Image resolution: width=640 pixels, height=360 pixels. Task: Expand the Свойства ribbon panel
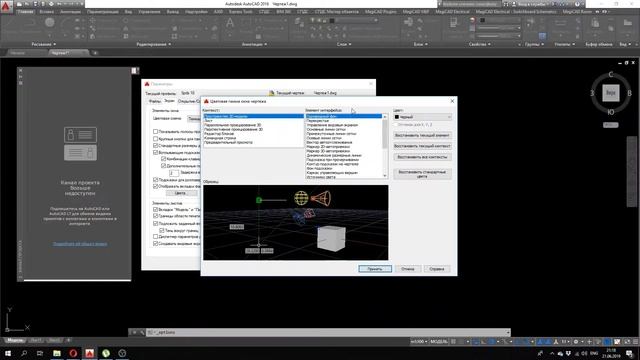(480, 44)
